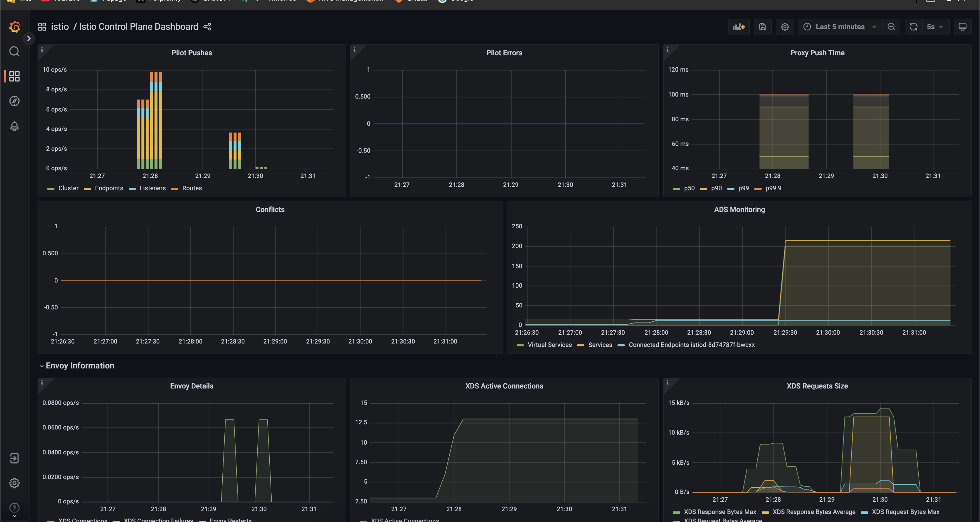Cycle view mode with the monitor icon
This screenshot has width=980, height=522.
962,27
